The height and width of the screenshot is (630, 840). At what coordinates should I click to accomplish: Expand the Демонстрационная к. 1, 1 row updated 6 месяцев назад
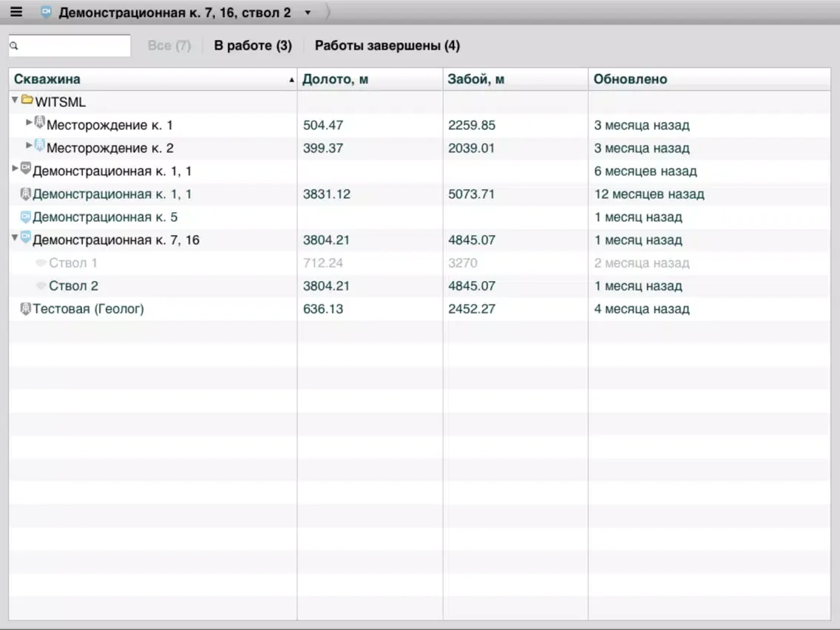coord(15,169)
